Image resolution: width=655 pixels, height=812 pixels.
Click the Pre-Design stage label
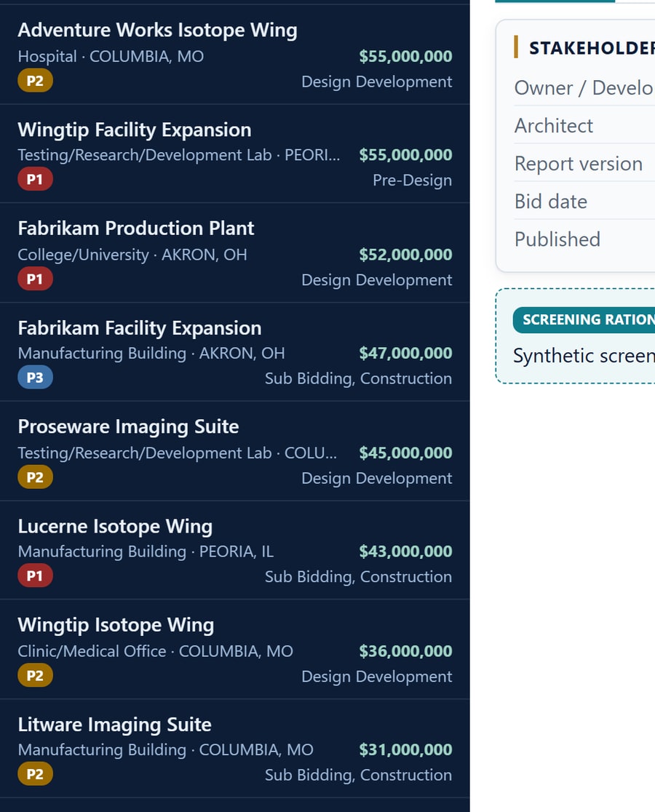pos(412,180)
